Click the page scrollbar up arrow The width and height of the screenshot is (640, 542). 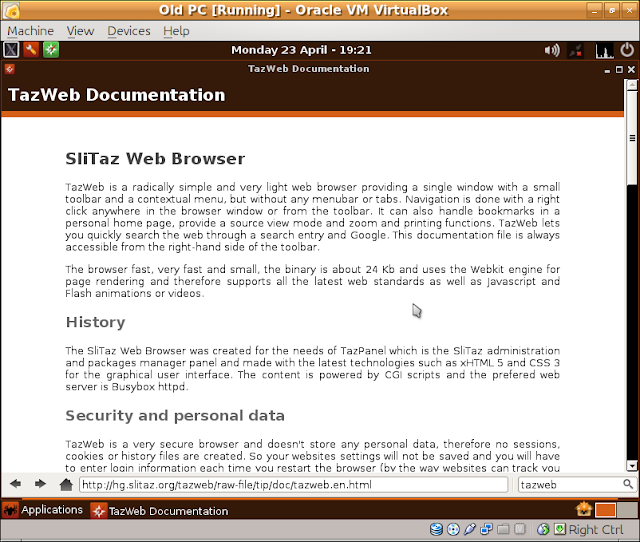point(632,85)
